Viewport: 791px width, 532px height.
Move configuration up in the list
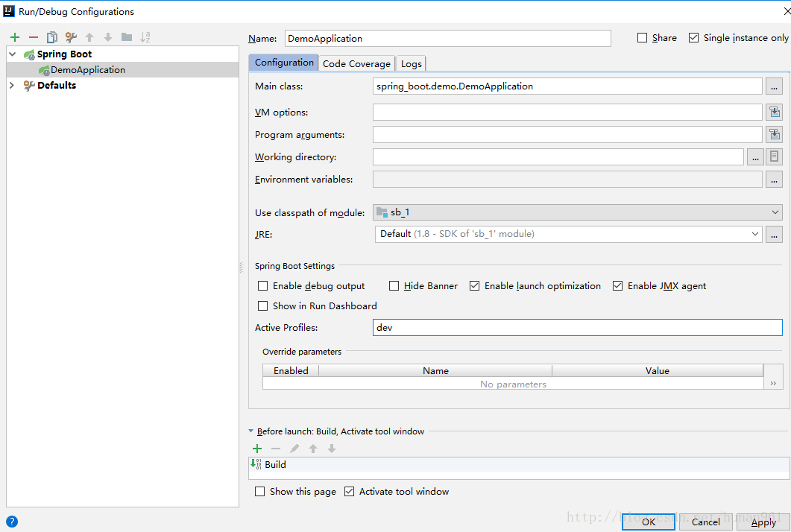click(x=89, y=37)
